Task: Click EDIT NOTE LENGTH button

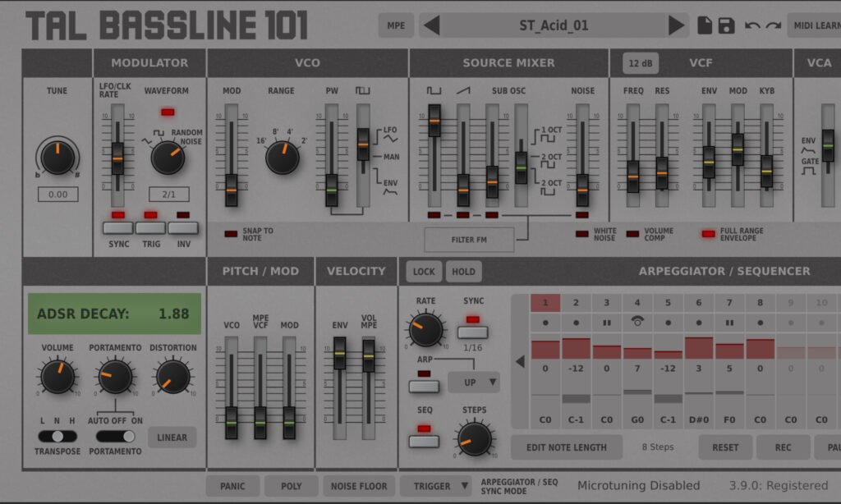Action: pos(567,447)
